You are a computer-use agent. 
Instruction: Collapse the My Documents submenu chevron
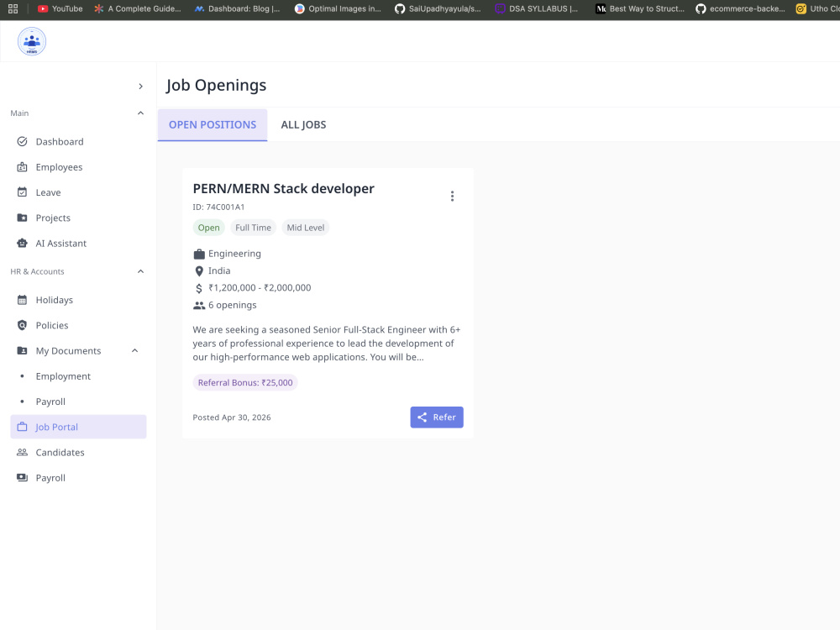click(x=135, y=351)
